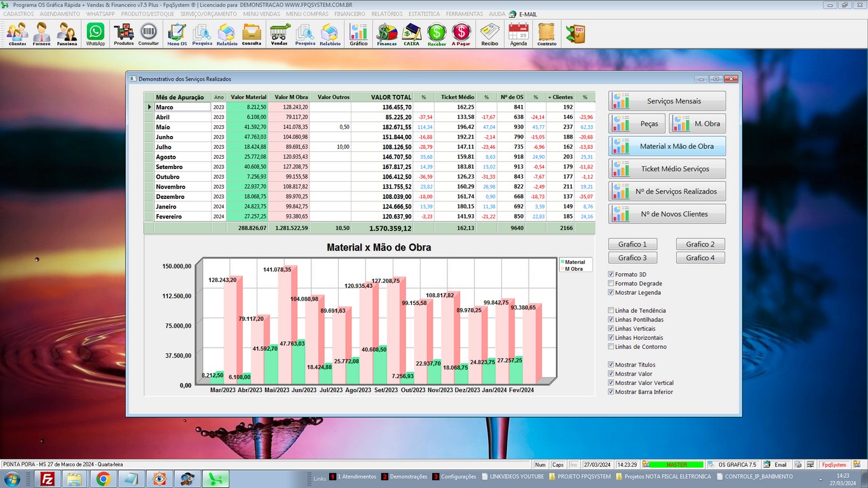Open the Contrato scroll icon
This screenshot has width=868, height=488.
[x=546, y=34]
